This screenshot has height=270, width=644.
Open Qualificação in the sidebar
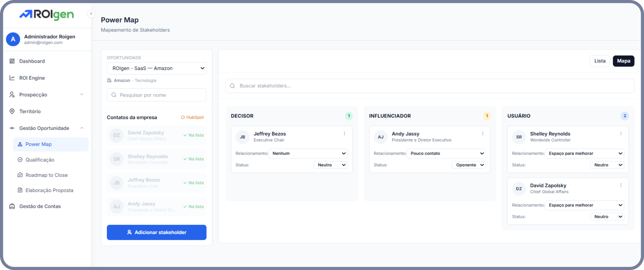coord(40,160)
